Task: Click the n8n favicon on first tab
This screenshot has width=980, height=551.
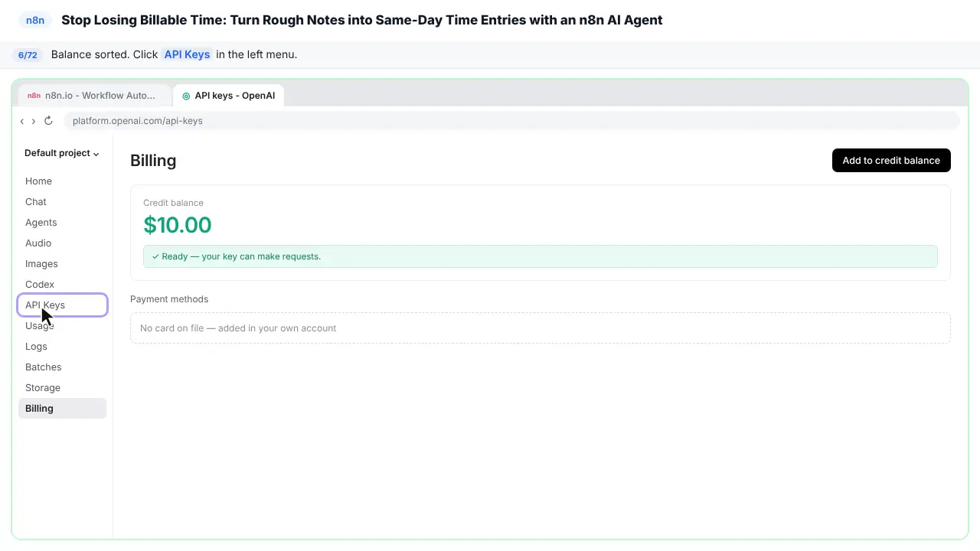Action: click(x=34, y=96)
